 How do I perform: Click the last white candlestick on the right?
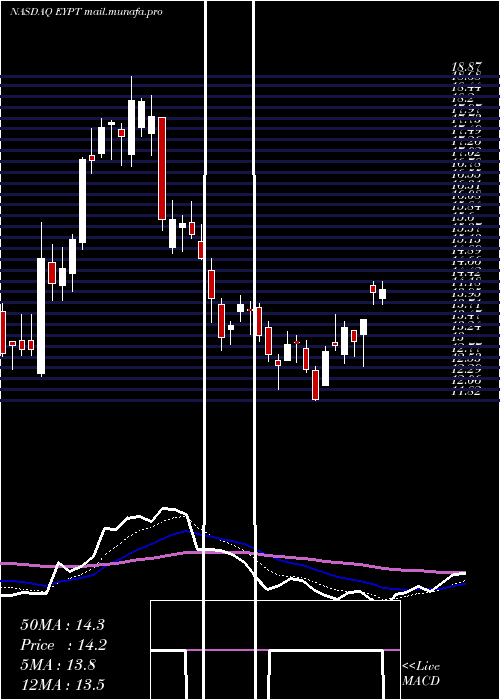[382, 294]
